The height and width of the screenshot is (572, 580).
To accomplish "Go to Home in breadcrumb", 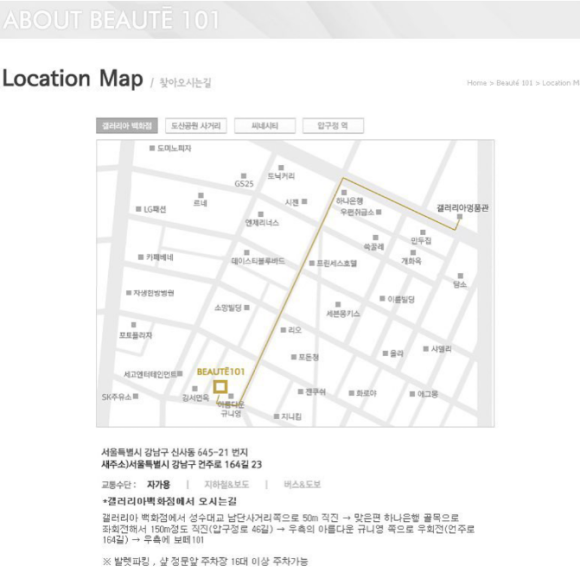I will coord(477,83).
